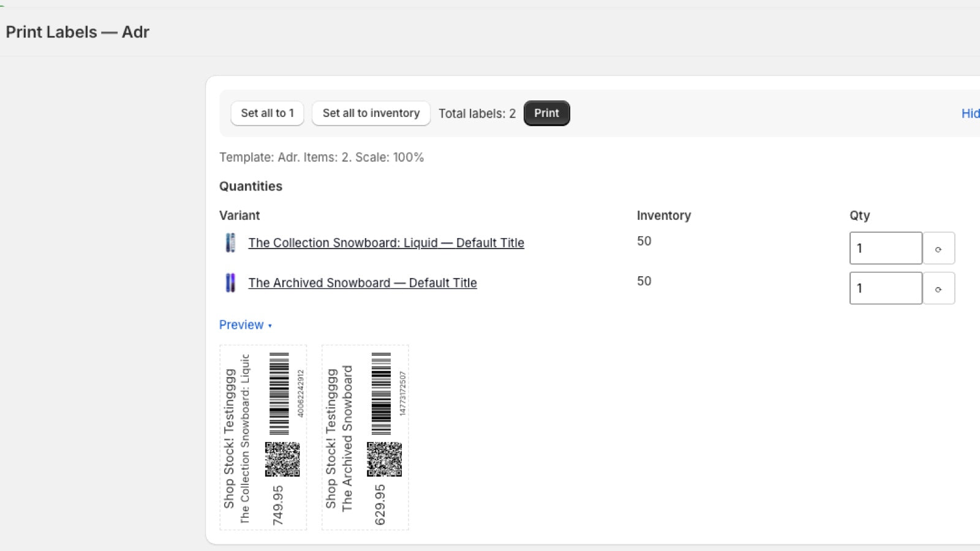980x551 pixels.
Task: Click barcode numbered 14773172507 in preview
Action: pos(381,394)
